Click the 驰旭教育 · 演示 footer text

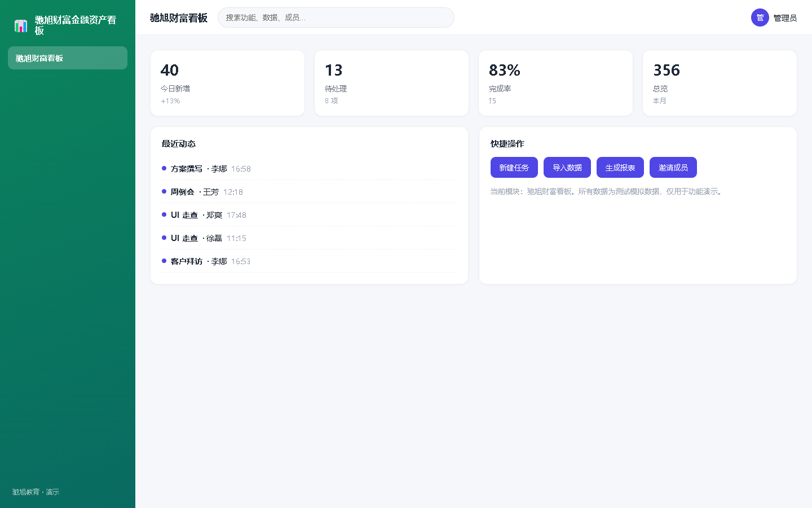(x=36, y=492)
